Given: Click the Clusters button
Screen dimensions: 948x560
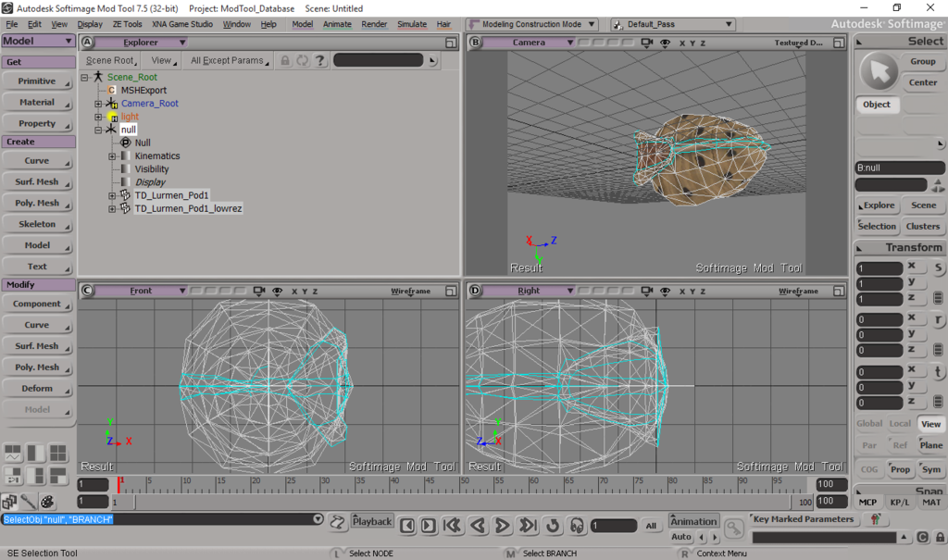Looking at the screenshot, I should [x=923, y=226].
